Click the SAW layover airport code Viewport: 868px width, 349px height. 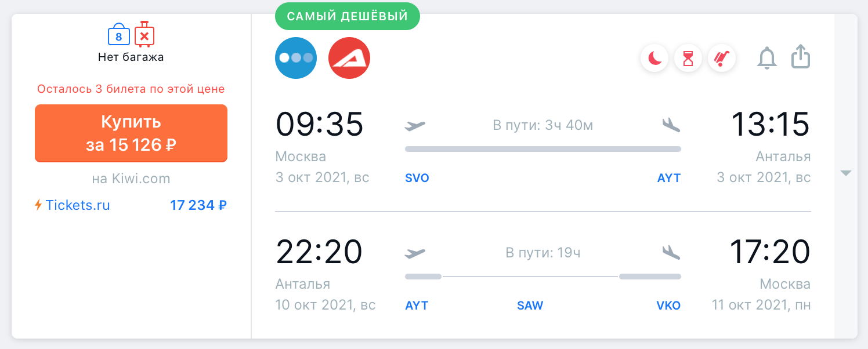tap(530, 306)
